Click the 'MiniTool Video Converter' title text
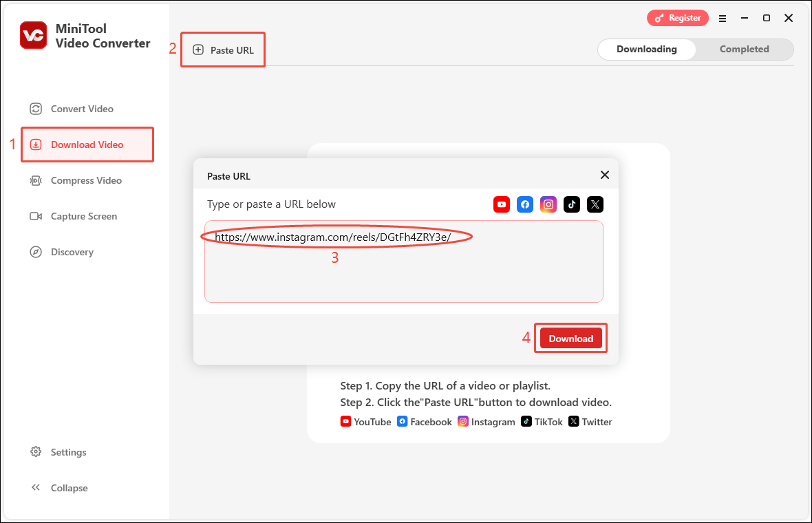The image size is (812, 523). coord(103,36)
